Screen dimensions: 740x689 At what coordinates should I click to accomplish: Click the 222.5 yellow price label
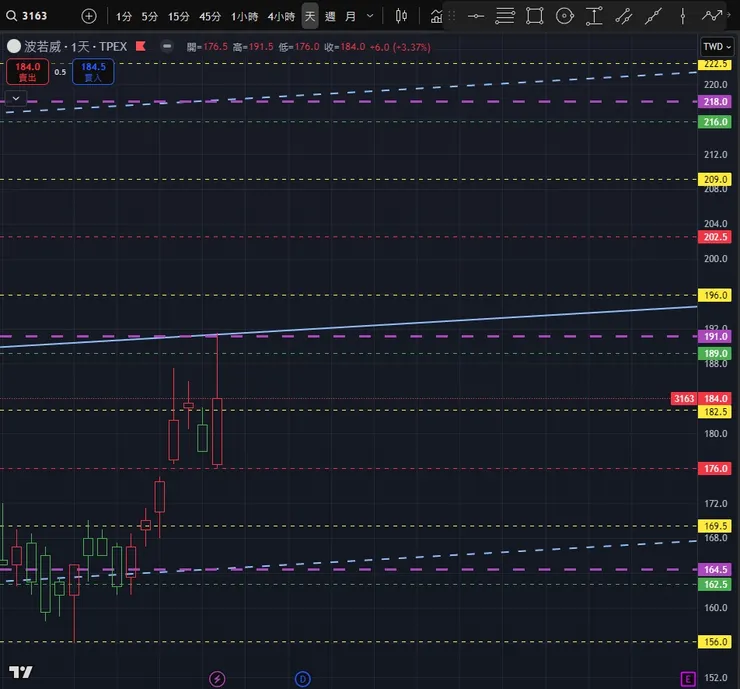pyautogui.click(x=715, y=64)
